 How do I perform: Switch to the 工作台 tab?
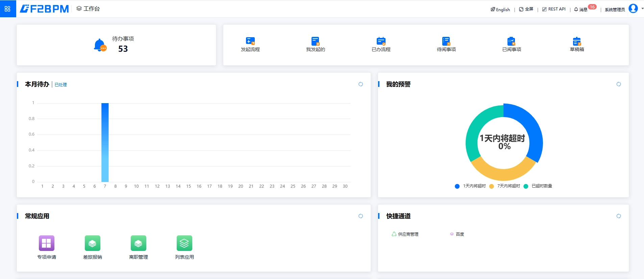point(88,9)
